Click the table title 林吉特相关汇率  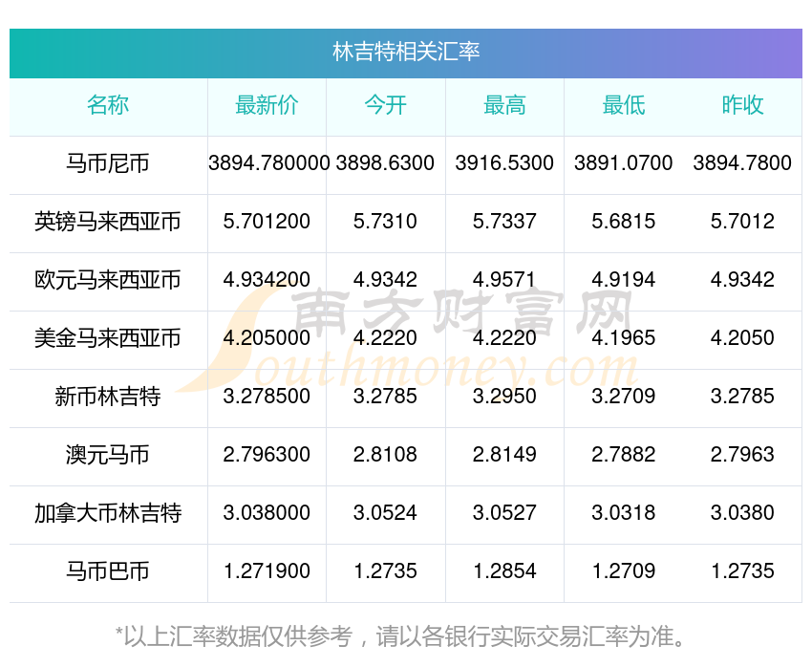tap(406, 53)
